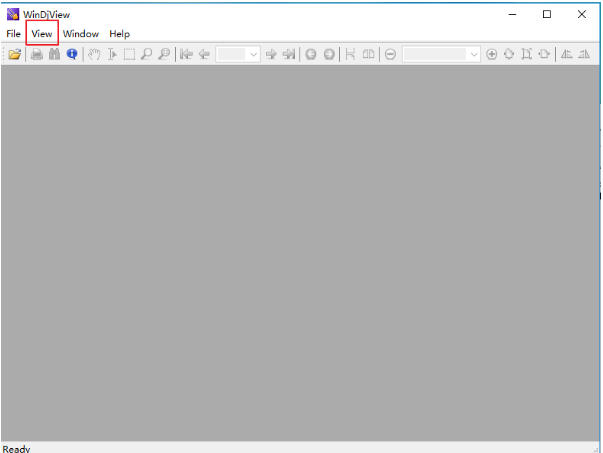Image resolution: width=603 pixels, height=453 pixels.
Task: Select the rectangle selection tool
Action: coord(129,54)
